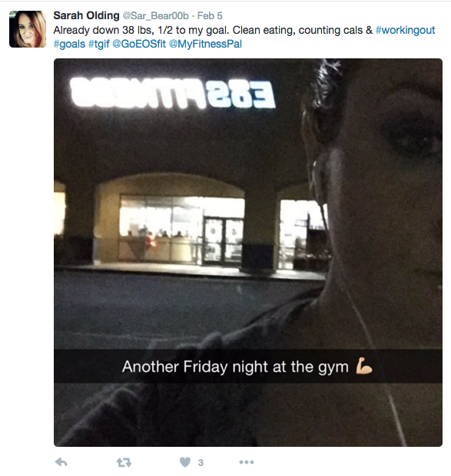Click the reply arrow icon

point(61,462)
